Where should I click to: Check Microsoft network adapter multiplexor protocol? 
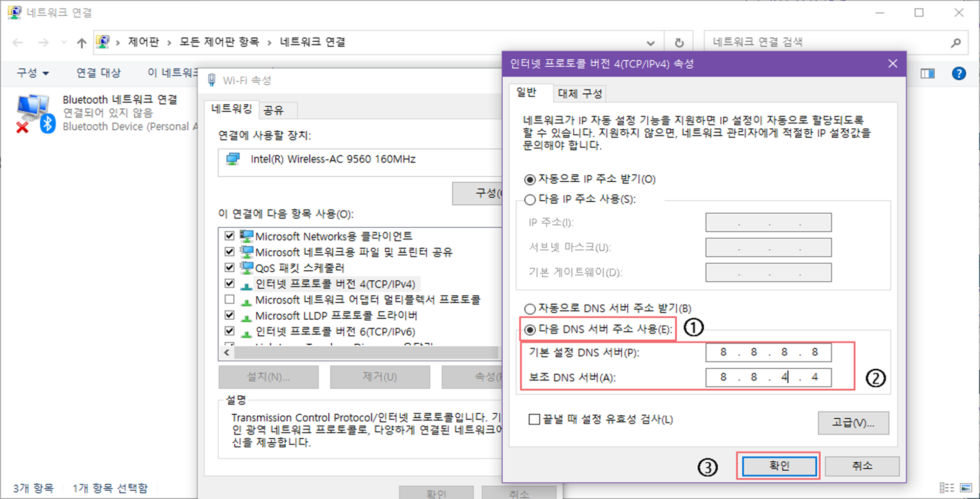(229, 300)
